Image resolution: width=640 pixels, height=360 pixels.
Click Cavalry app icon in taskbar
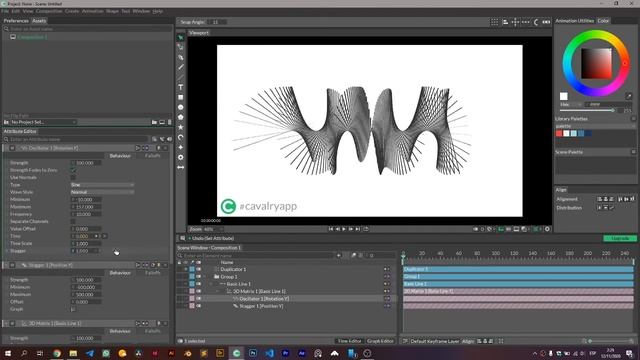(x=236, y=353)
